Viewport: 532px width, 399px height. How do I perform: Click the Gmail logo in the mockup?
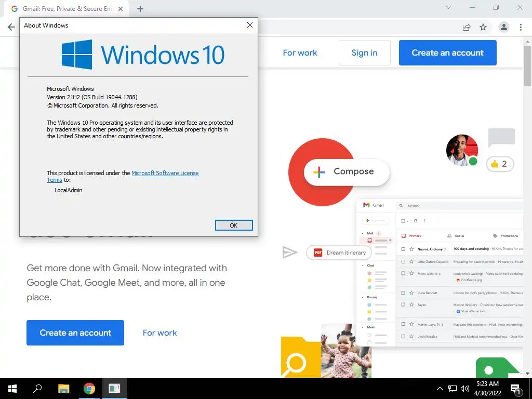(x=373, y=205)
